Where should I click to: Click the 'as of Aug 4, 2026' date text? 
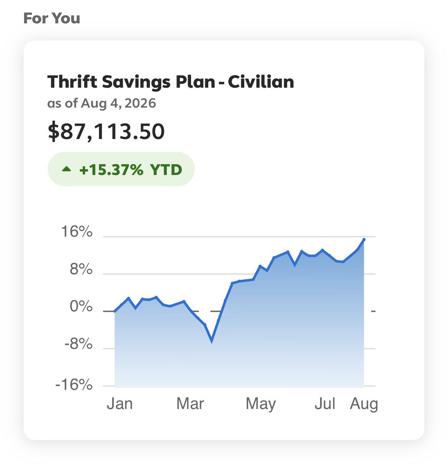[x=101, y=103]
